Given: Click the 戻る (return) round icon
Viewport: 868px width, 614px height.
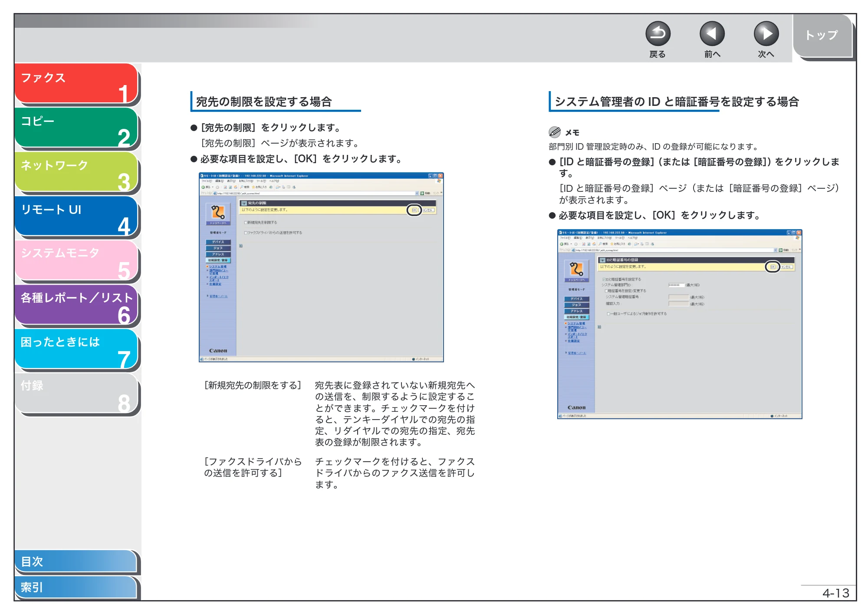Looking at the screenshot, I should click(x=658, y=34).
